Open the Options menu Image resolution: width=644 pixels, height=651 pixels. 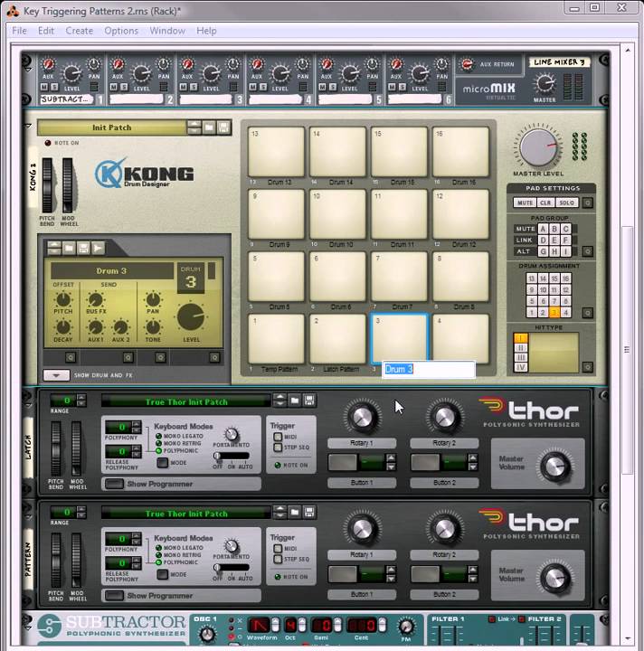pos(121,31)
